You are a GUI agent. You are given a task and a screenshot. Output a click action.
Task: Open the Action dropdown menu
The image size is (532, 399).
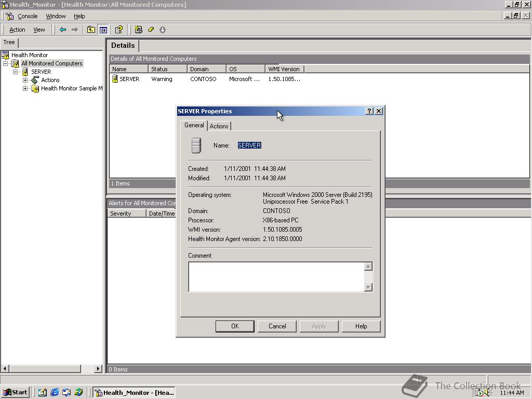[17, 30]
